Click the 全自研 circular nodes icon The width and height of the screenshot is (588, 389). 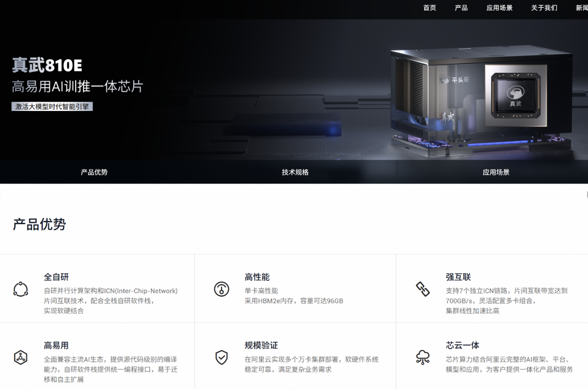coord(21,289)
